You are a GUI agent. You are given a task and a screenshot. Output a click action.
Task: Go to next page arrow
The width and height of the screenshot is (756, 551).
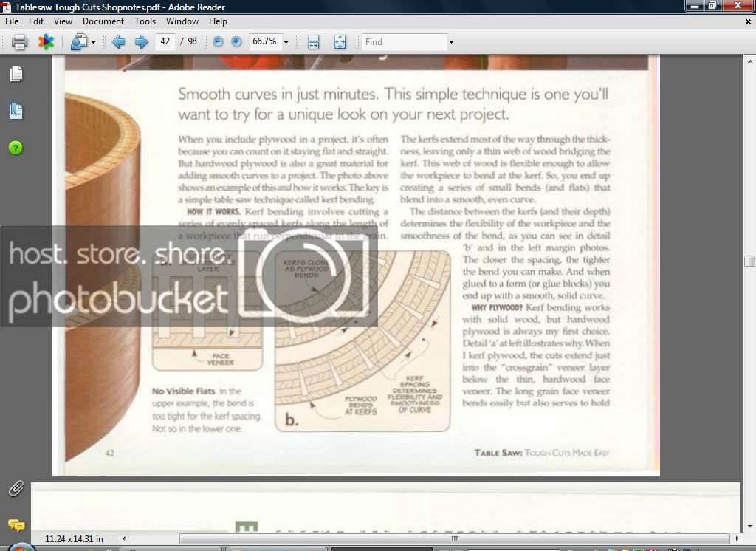click(141, 42)
